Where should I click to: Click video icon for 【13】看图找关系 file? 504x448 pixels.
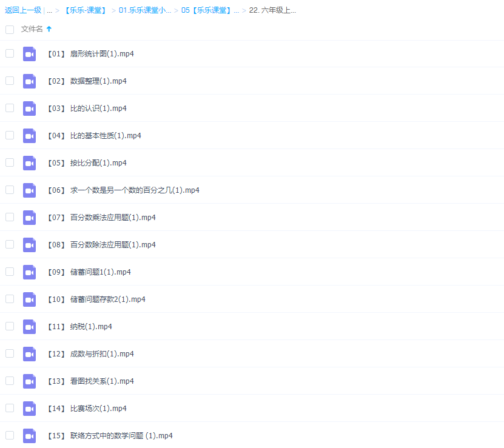click(x=29, y=381)
